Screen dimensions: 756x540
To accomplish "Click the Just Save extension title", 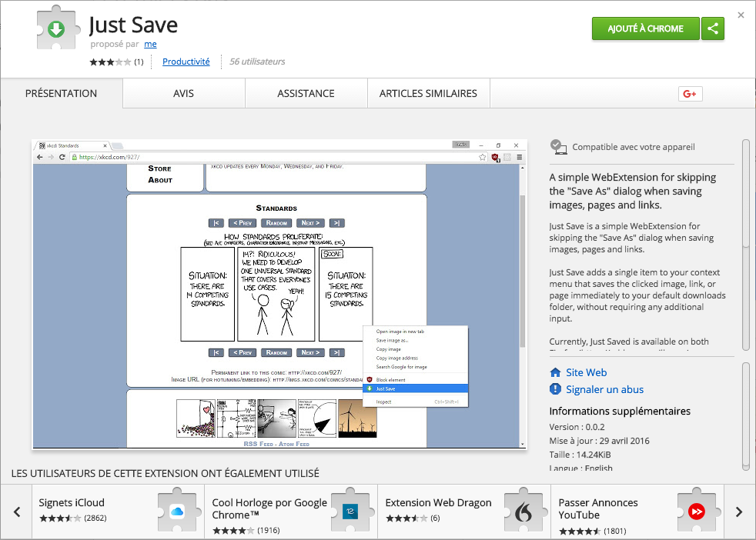I will pyautogui.click(x=133, y=25).
